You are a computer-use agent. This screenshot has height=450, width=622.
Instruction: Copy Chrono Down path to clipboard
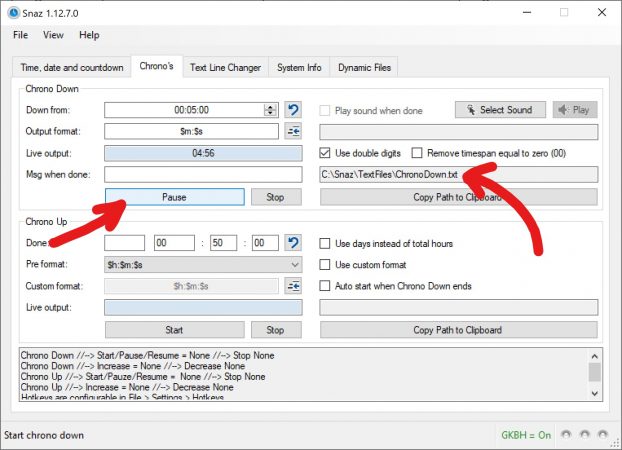[458, 197]
